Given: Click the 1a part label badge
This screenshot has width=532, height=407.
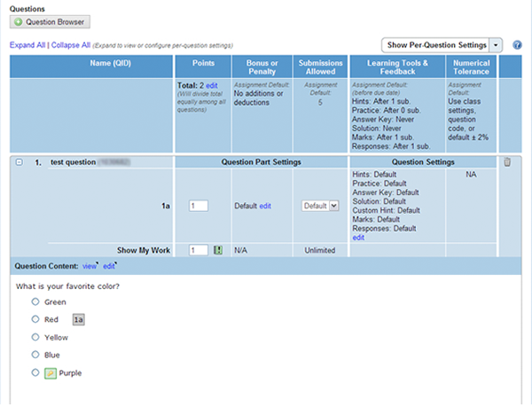Looking at the screenshot, I should [x=79, y=319].
